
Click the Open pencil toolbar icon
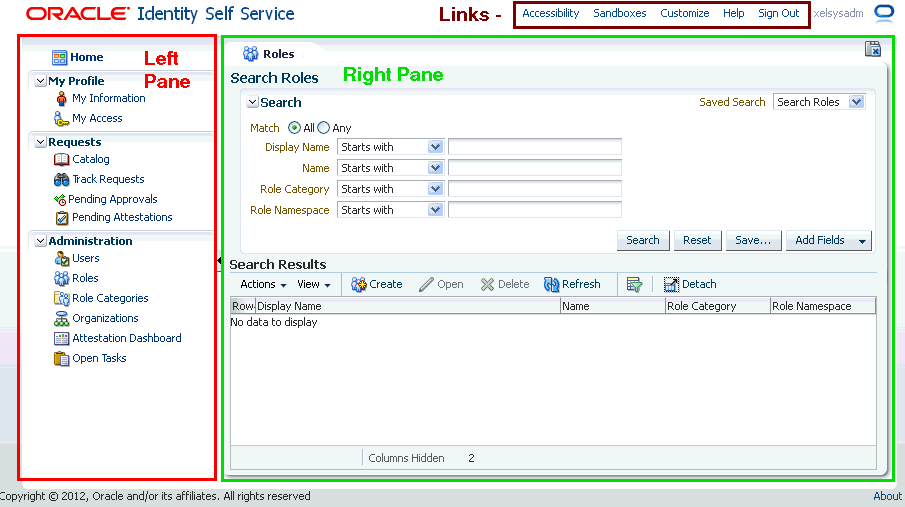click(426, 284)
